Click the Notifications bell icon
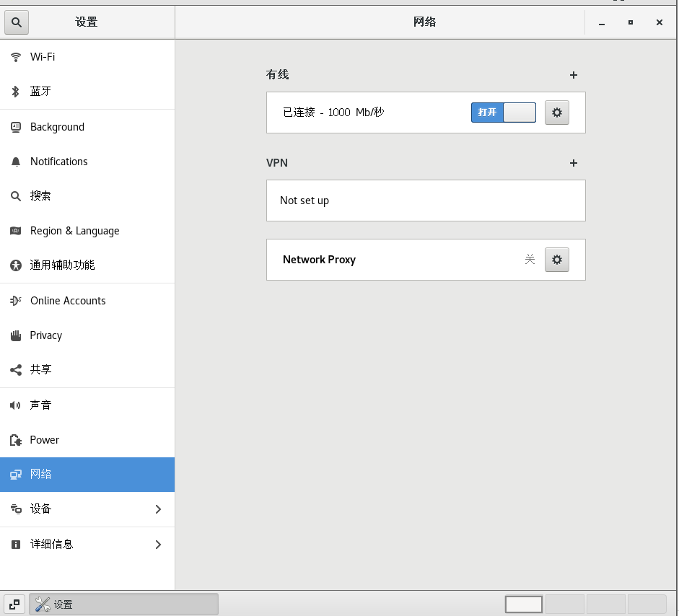The image size is (679, 616). (16, 162)
